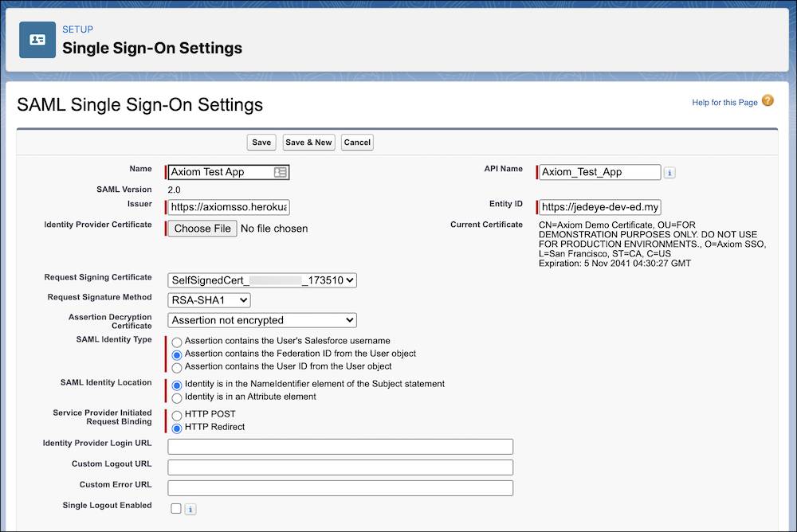Screen dimensions: 797x532
Task: Select Assertion contains the Federation ID option
Action: (x=177, y=355)
